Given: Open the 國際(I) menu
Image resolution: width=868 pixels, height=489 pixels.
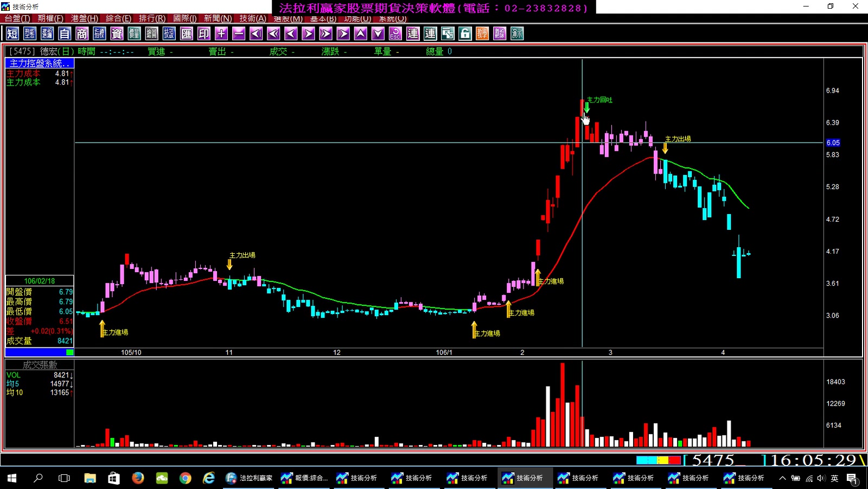Looking at the screenshot, I should tap(185, 18).
